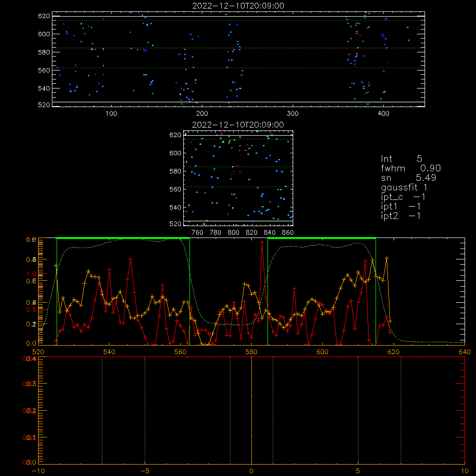Click the y-axis label 620 in top plot

44,16
